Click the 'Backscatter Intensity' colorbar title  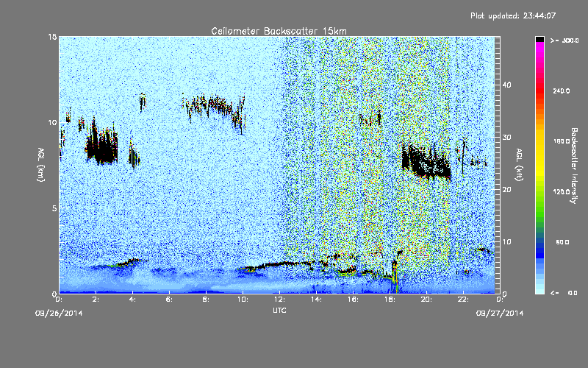pyautogui.click(x=574, y=166)
